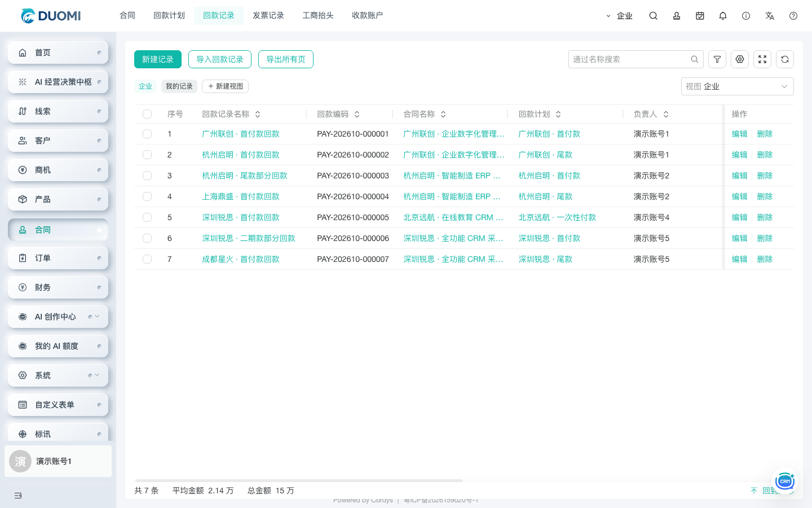Check the row for 广州联创 · 首付款回款
Screen dimensions: 812x508
point(147,134)
